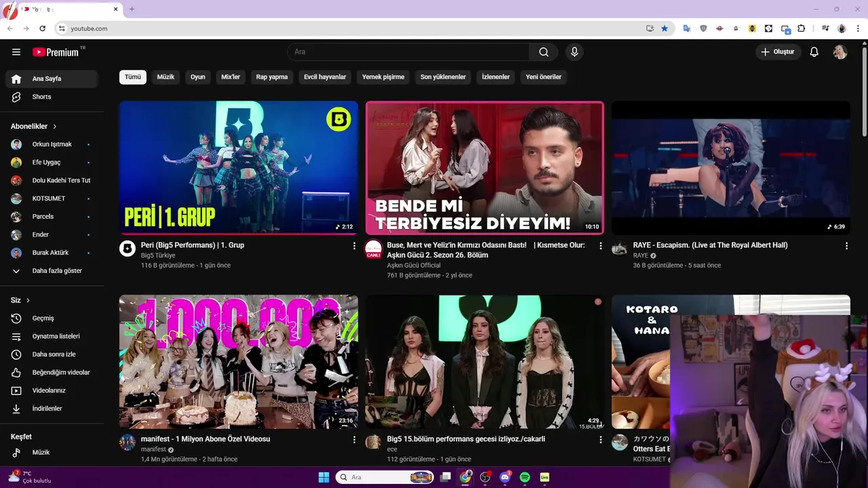Open Task View on the taskbar

pyautogui.click(x=446, y=477)
